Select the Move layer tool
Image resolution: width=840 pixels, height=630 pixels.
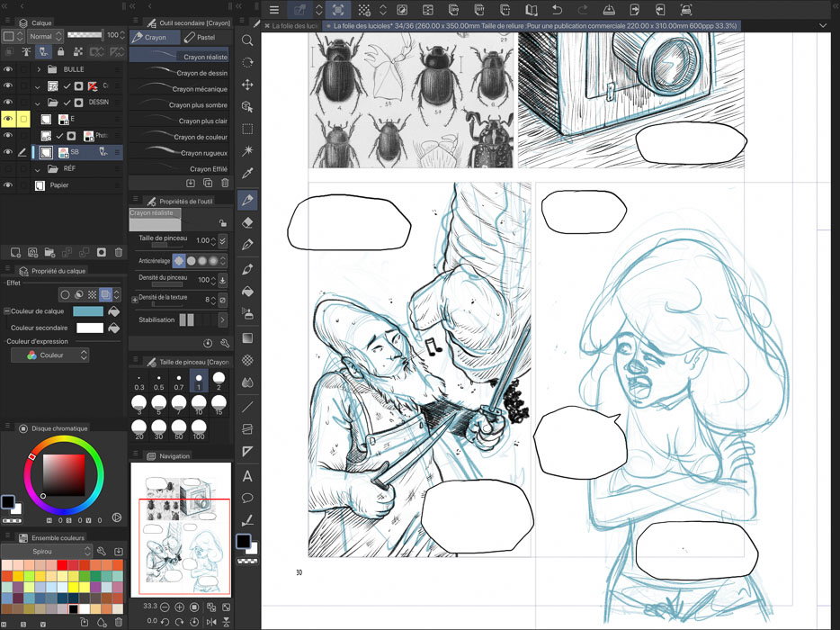point(247,85)
